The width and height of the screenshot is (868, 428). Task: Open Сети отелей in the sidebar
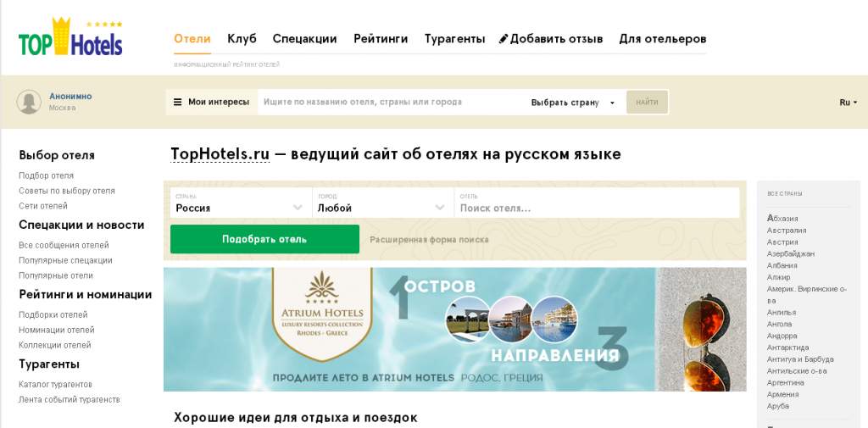(43, 206)
